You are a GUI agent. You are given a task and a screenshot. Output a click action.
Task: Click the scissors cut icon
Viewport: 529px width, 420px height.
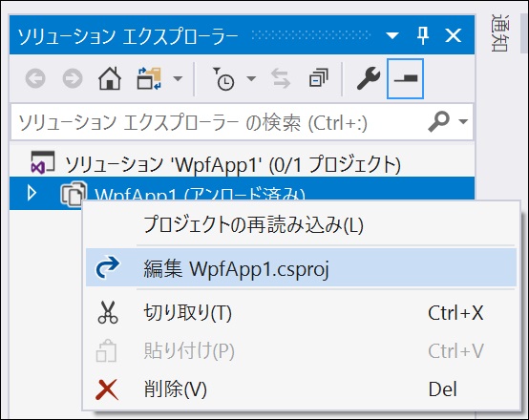click(x=108, y=312)
